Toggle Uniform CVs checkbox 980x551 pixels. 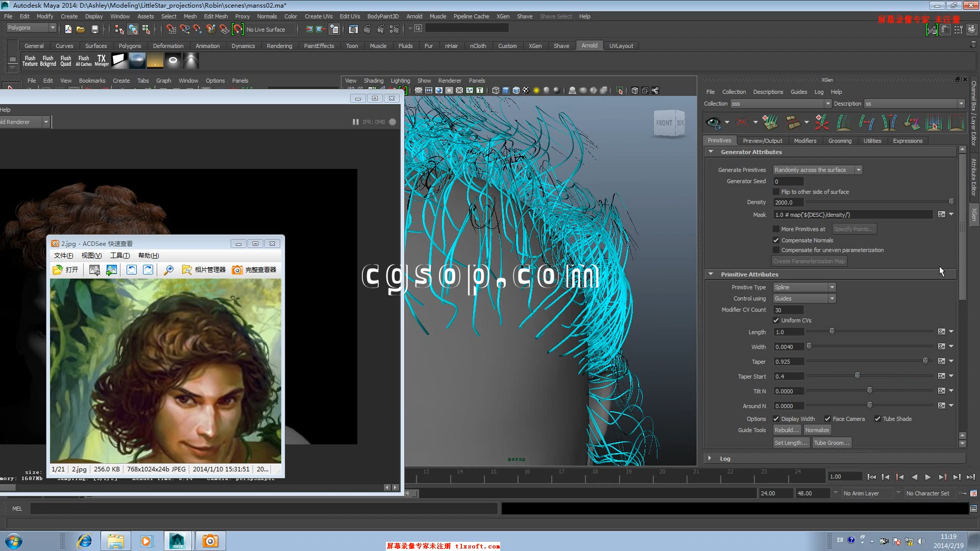click(776, 320)
